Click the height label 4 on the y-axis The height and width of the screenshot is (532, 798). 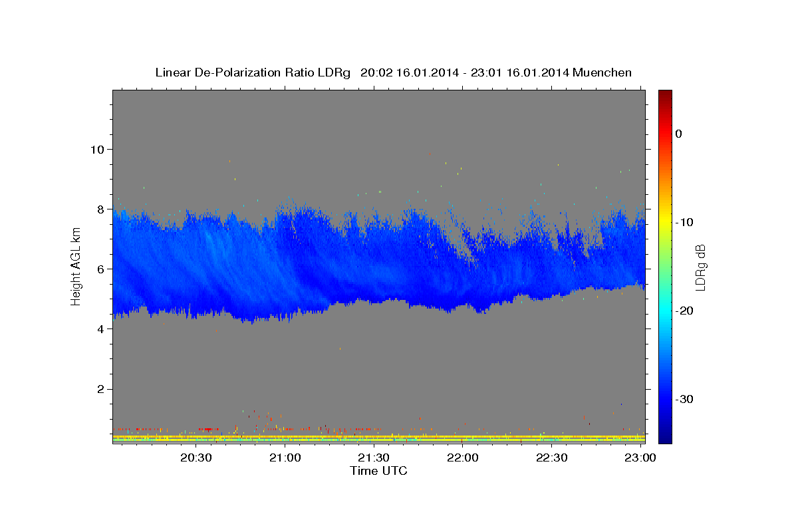(102, 329)
